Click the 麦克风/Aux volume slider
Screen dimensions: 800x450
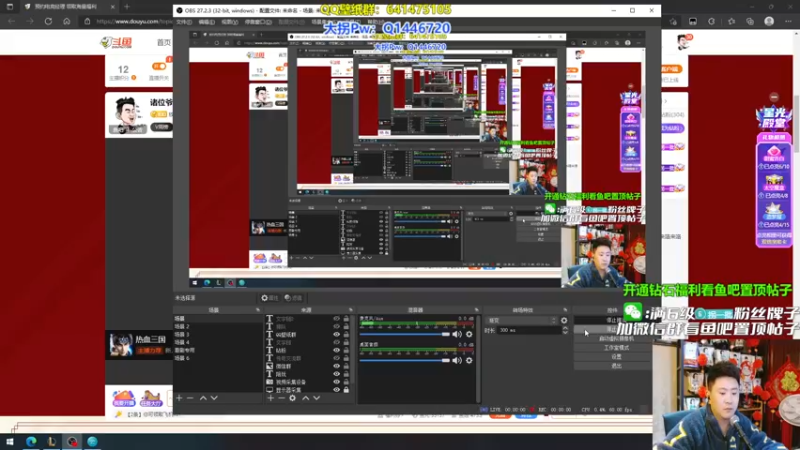coord(405,334)
